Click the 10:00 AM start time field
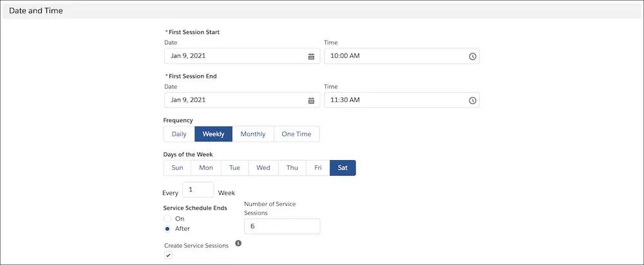 (x=402, y=56)
